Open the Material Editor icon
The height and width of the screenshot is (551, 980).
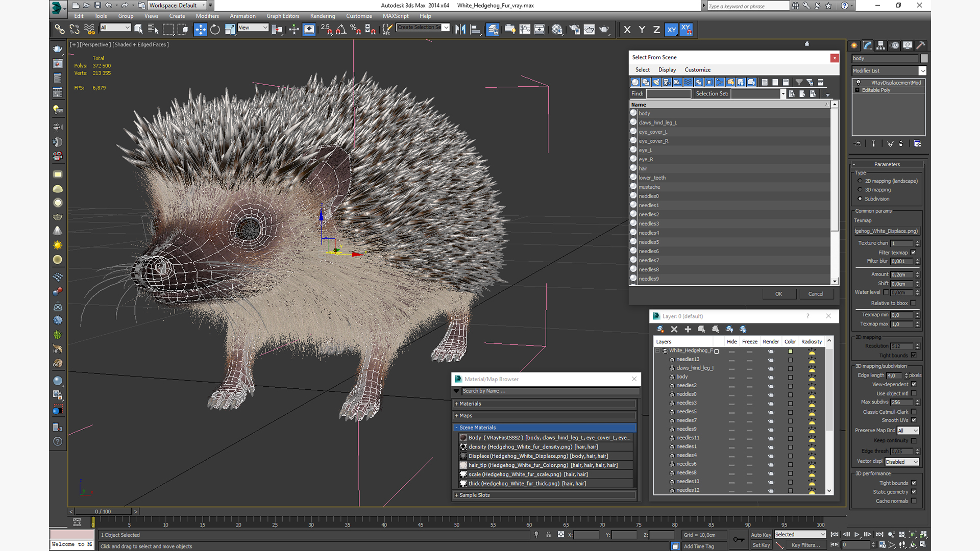click(557, 29)
